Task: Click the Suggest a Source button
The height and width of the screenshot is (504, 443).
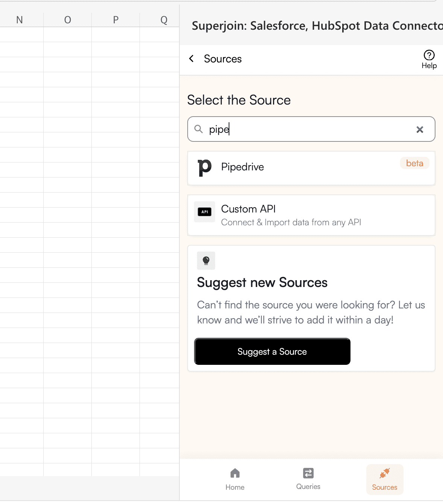Action: (x=272, y=351)
